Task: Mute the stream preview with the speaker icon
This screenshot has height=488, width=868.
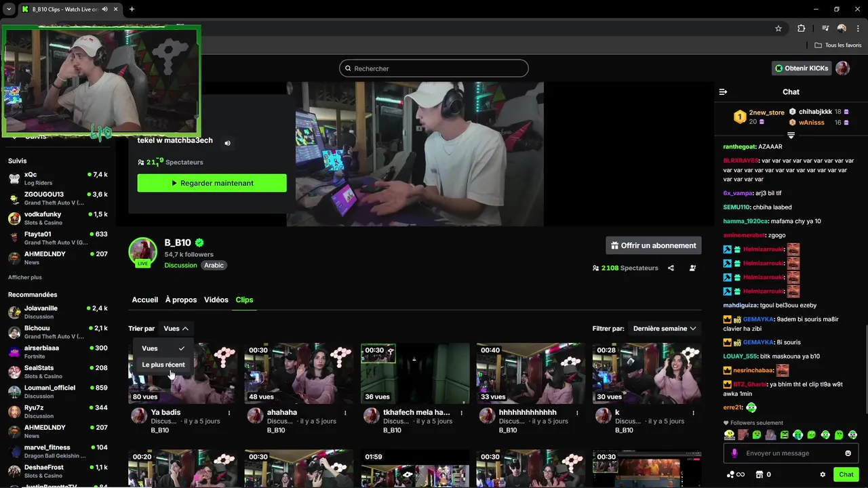Action: [228, 143]
